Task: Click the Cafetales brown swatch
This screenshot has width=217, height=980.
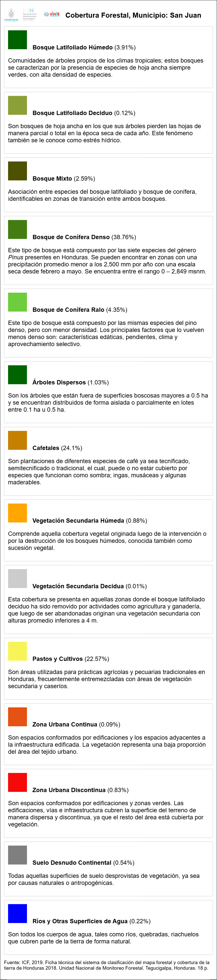Action: [x=17, y=440]
